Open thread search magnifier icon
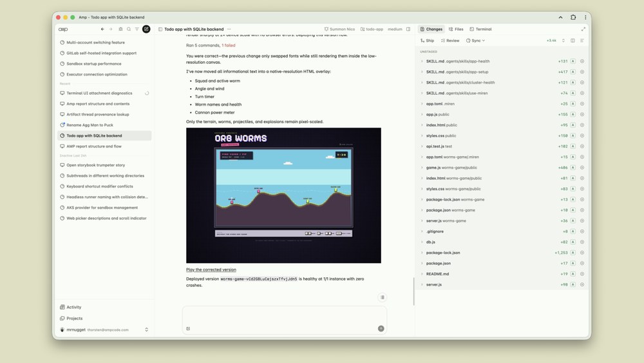 129,29
